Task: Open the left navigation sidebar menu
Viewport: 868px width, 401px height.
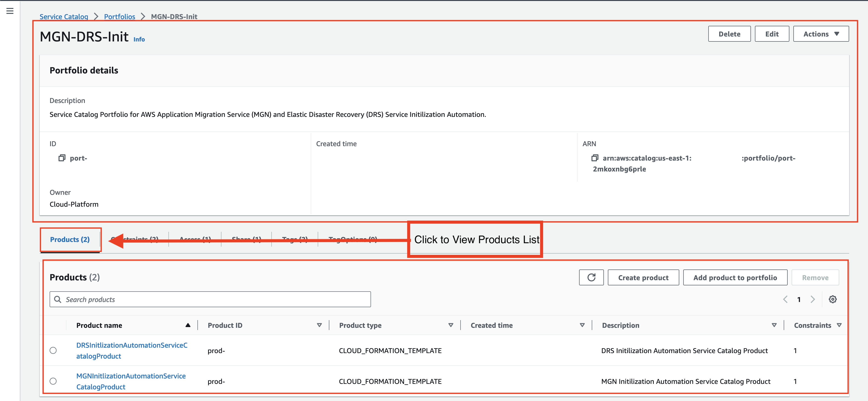Action: click(x=9, y=10)
